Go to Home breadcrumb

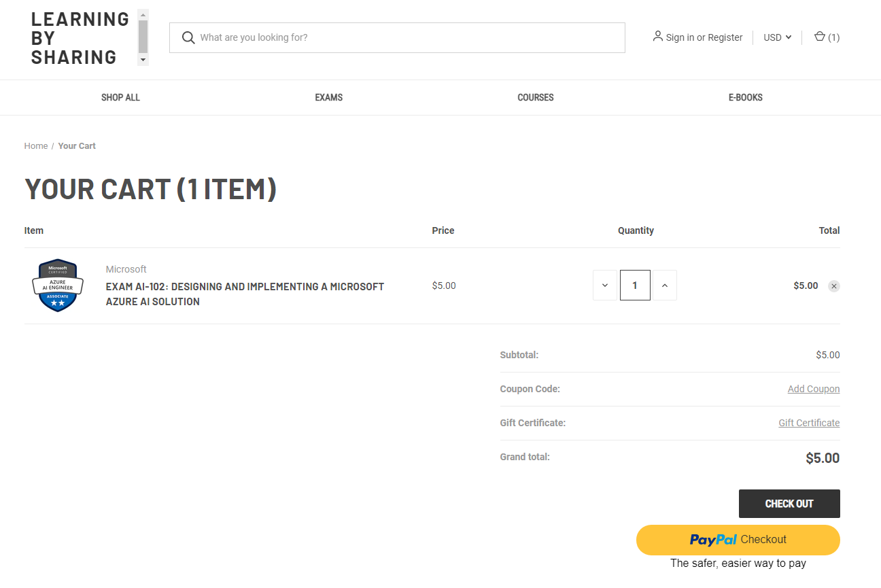pyautogui.click(x=36, y=146)
